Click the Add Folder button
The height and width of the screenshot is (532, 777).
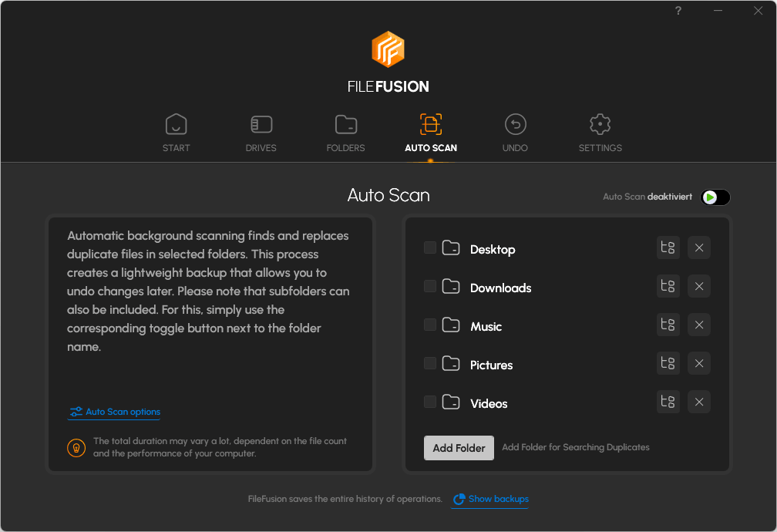tap(459, 447)
